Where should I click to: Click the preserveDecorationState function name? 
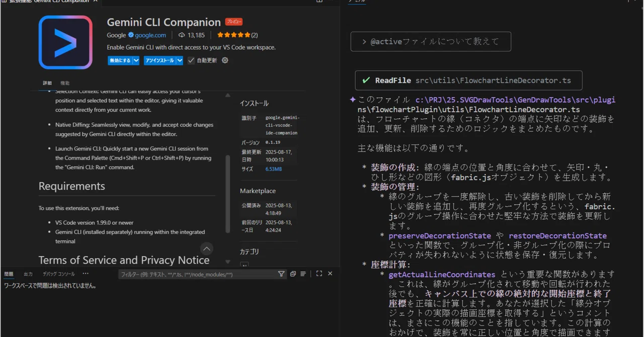tap(440, 235)
